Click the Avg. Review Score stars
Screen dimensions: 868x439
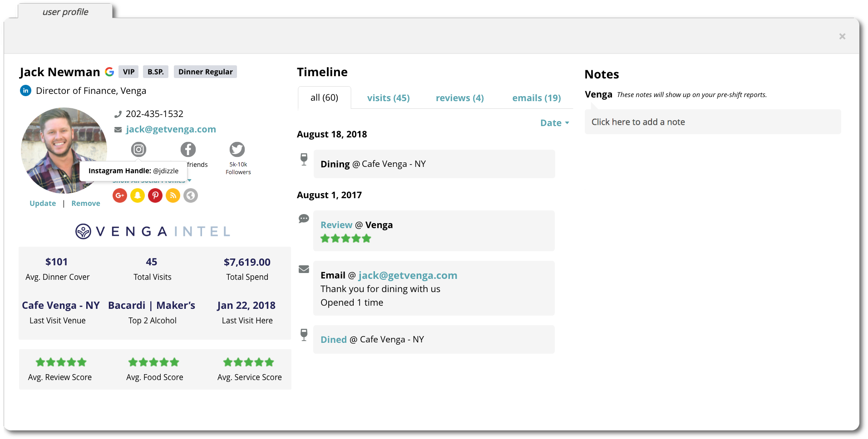coord(61,362)
